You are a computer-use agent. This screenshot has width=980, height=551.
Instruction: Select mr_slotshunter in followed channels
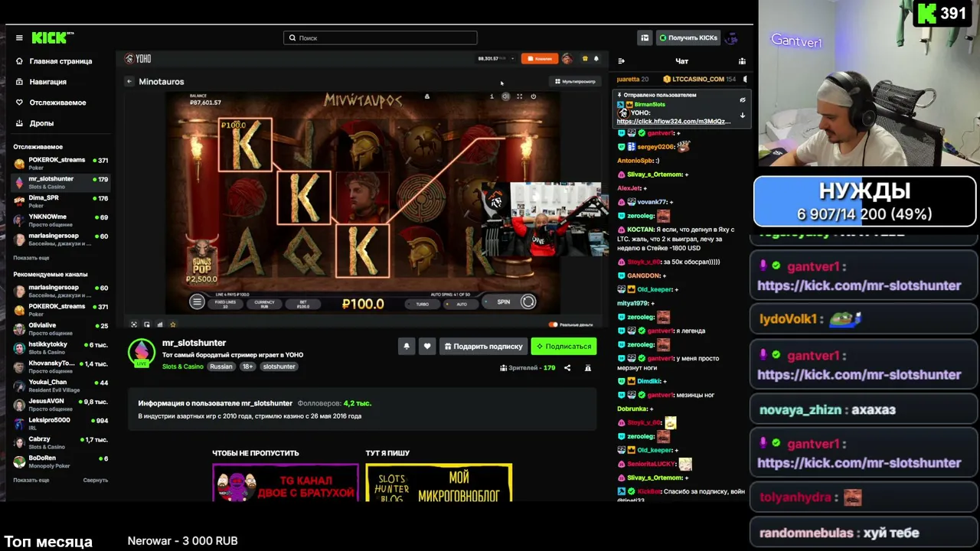pos(61,182)
